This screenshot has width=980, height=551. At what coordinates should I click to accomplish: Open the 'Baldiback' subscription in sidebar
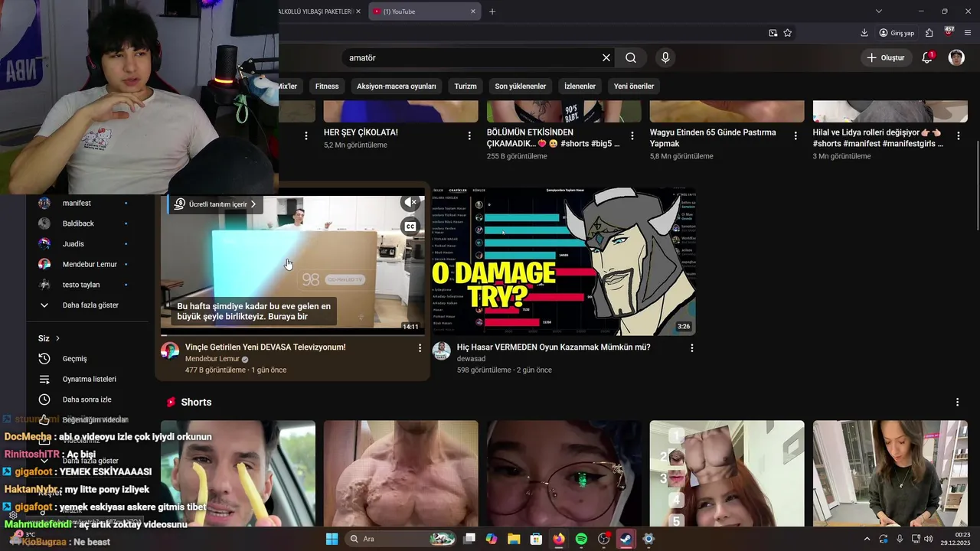80,223
